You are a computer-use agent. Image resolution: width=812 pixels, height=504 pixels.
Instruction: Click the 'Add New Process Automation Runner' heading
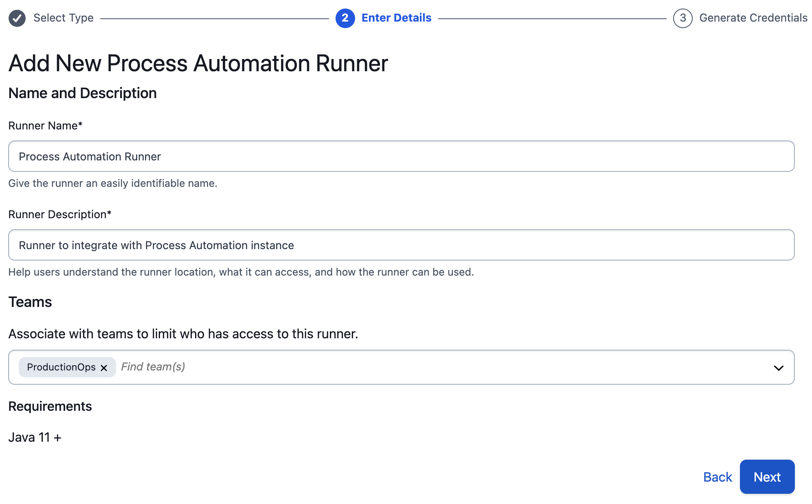(198, 64)
